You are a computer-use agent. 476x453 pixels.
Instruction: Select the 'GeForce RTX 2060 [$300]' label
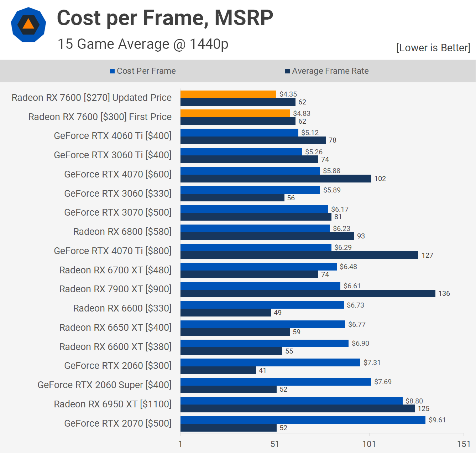118,366
